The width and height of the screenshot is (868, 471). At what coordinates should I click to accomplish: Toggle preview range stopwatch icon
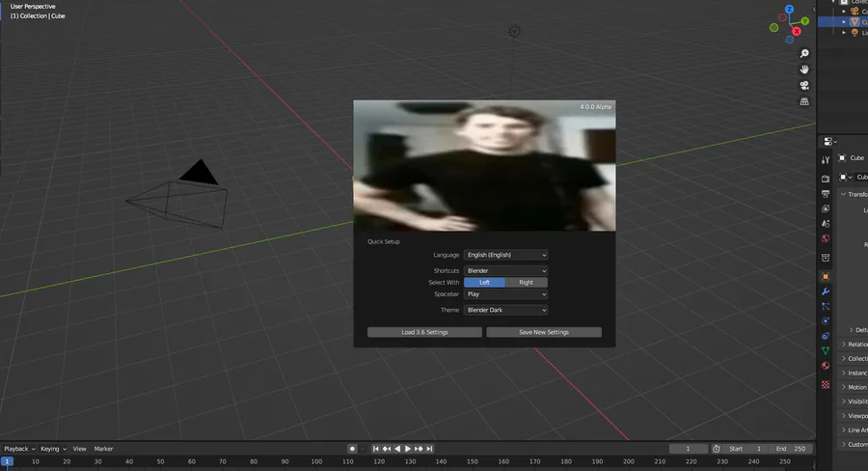[717, 449]
